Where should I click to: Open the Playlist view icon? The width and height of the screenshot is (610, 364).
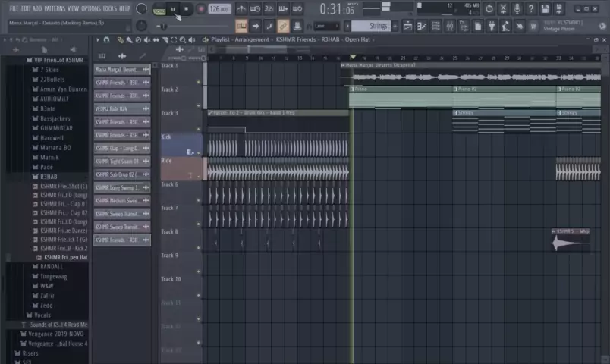click(x=407, y=26)
